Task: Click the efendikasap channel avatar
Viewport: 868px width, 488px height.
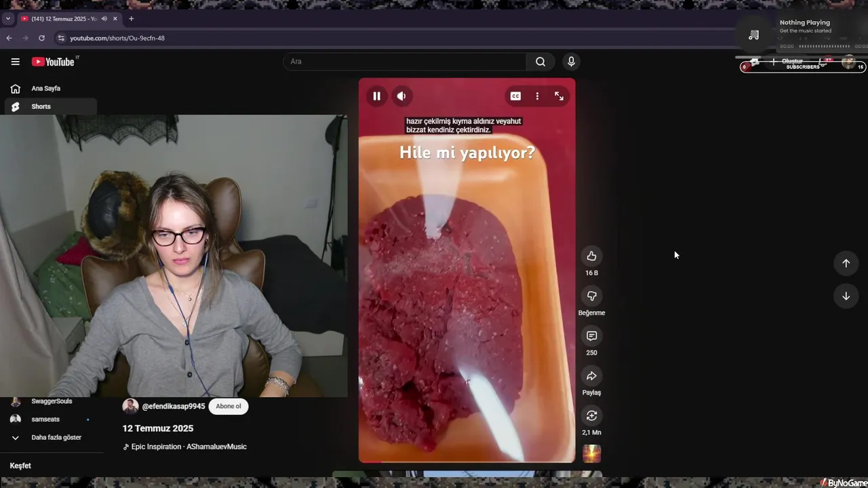Action: [130, 406]
